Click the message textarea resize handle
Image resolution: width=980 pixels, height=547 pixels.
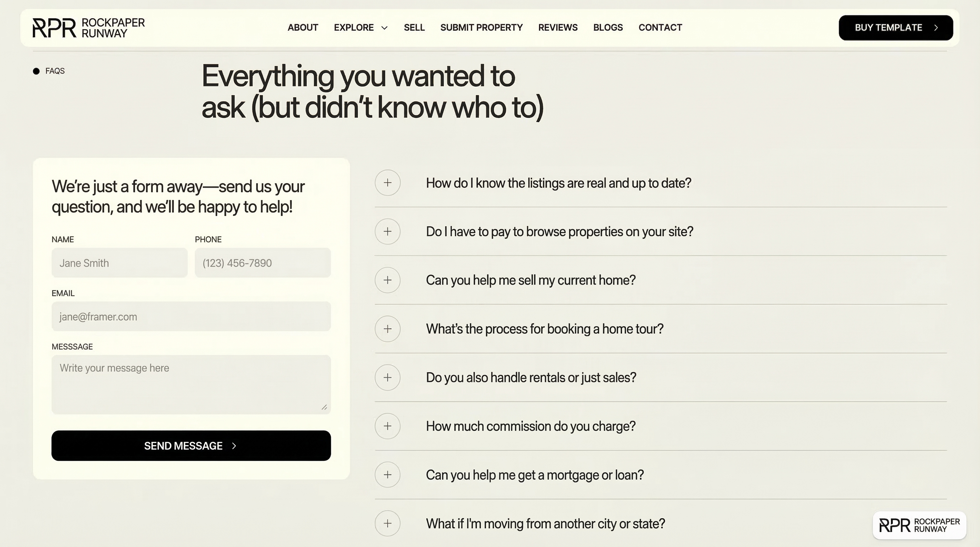point(324,407)
